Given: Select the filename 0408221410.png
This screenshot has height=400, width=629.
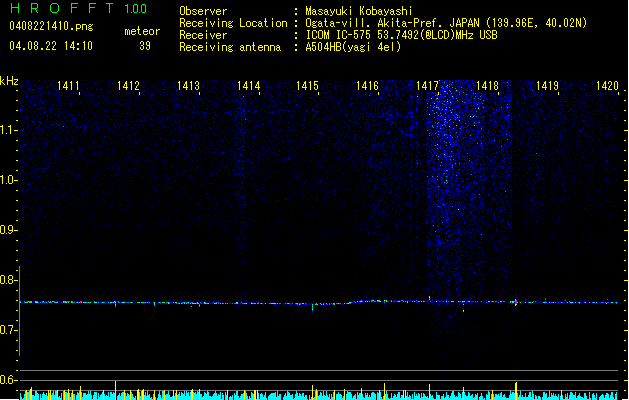Looking at the screenshot, I should [x=51, y=26].
